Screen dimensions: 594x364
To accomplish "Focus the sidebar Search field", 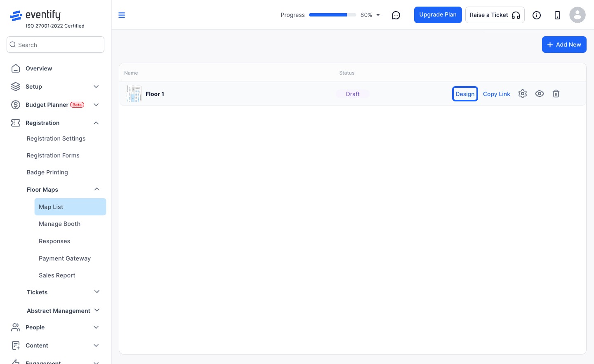I will tap(55, 45).
